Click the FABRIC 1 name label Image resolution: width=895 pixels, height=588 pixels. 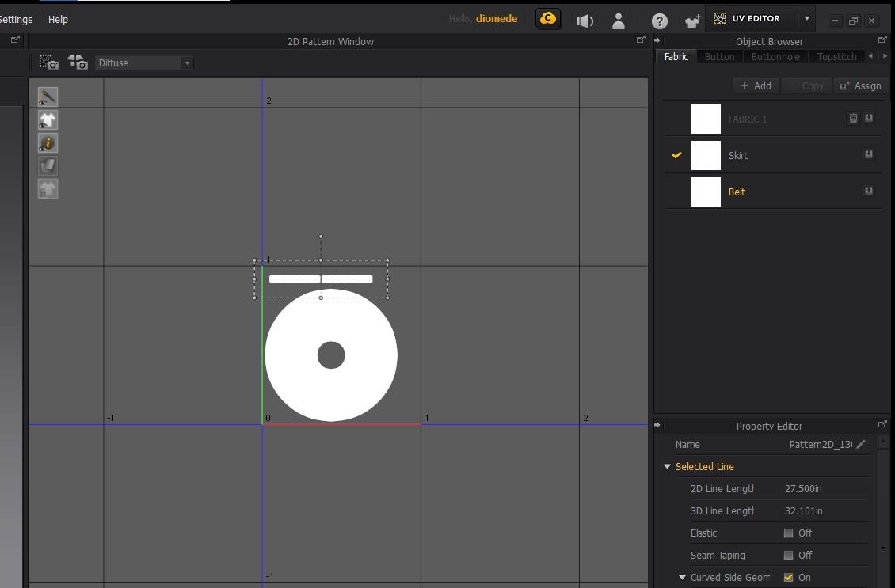(747, 119)
